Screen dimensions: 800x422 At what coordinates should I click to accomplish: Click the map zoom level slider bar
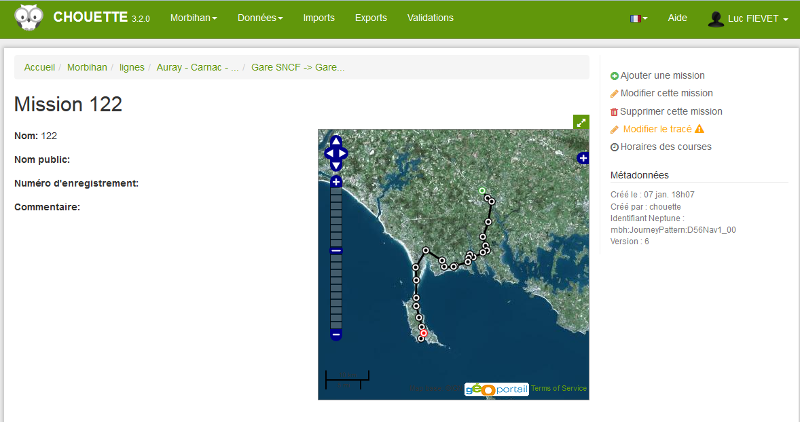coord(336,290)
